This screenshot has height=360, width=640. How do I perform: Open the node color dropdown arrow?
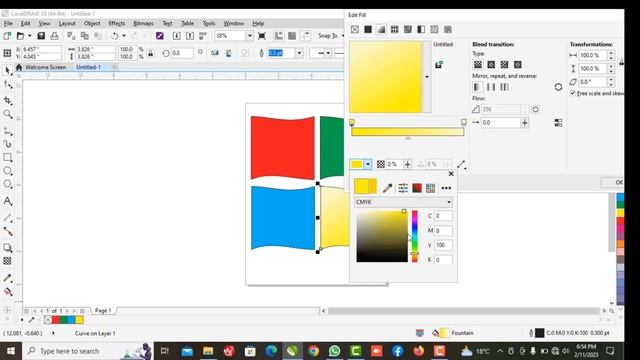click(x=368, y=164)
